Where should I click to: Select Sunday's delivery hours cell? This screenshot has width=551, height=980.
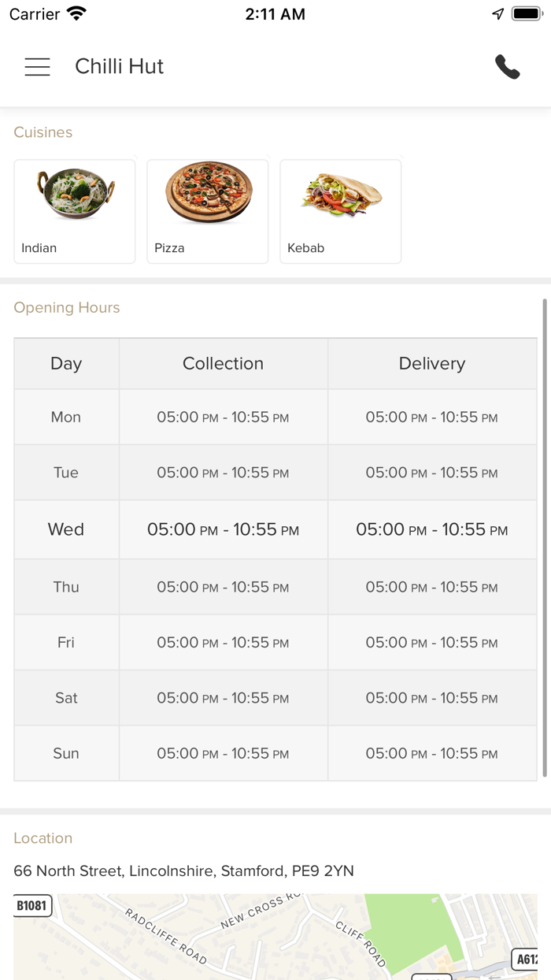[x=431, y=753]
